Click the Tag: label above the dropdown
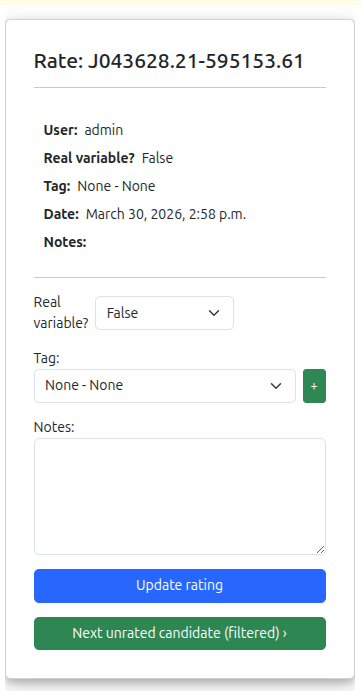Screen dimensions: 361x691 tap(46, 358)
